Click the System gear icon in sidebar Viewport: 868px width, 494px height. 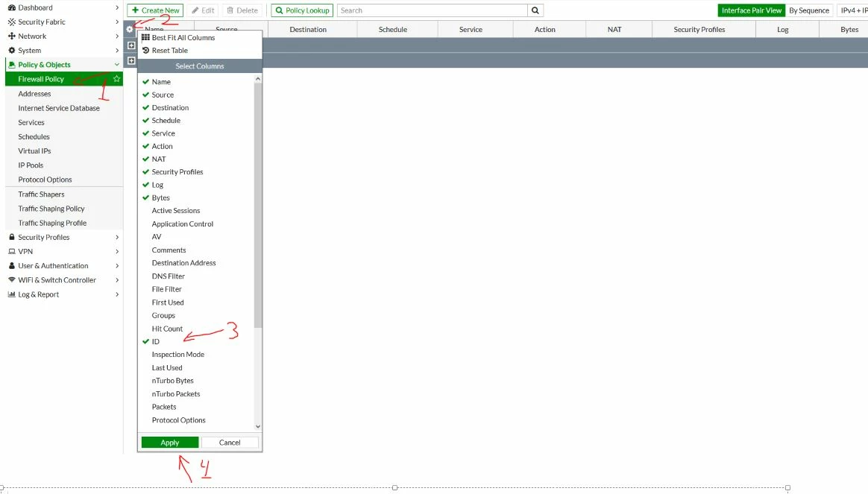click(12, 51)
